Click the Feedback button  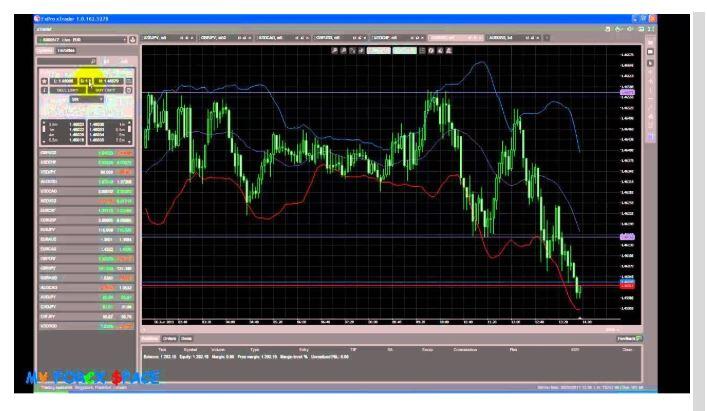pyautogui.click(x=629, y=338)
